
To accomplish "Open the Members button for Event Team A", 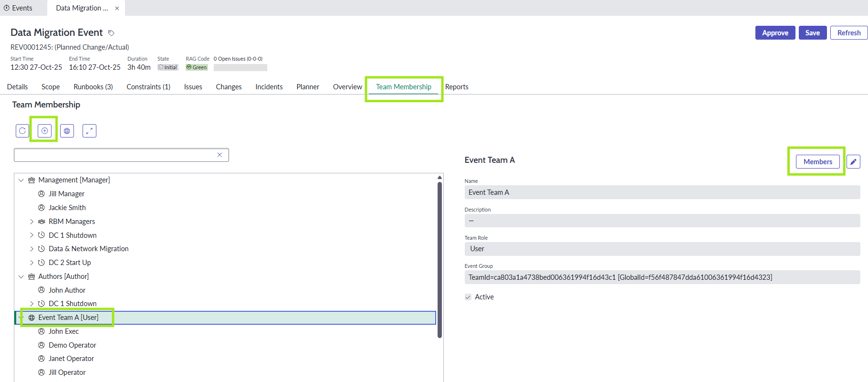I will point(817,162).
